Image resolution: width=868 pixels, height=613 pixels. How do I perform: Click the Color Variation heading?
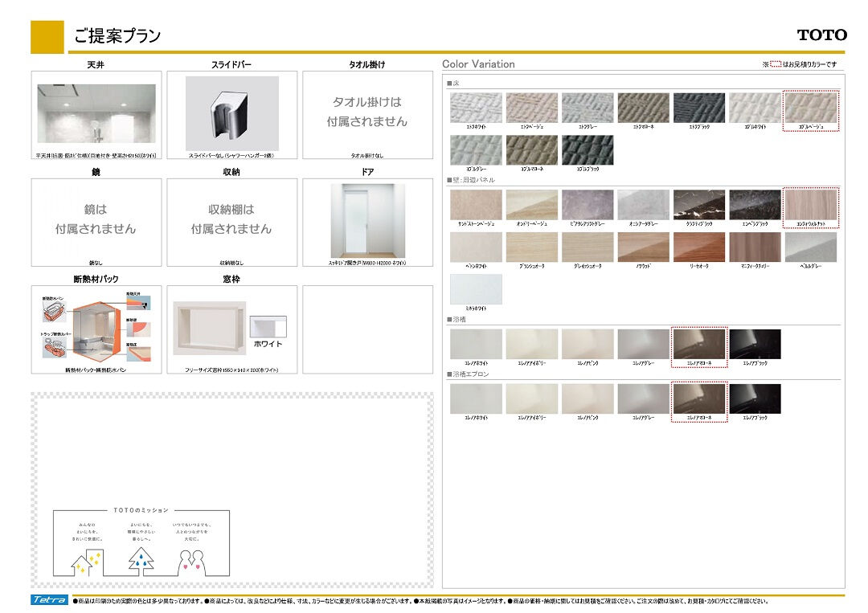tap(478, 64)
